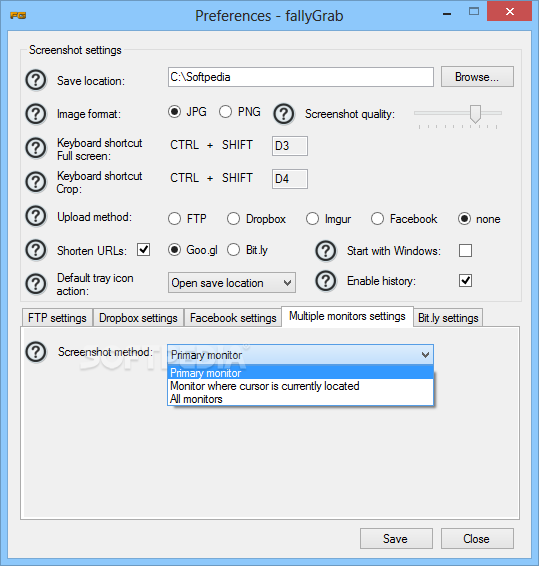This screenshot has width=539, height=566.
Task: Select the Multiple monitors settings tab
Action: tap(347, 316)
